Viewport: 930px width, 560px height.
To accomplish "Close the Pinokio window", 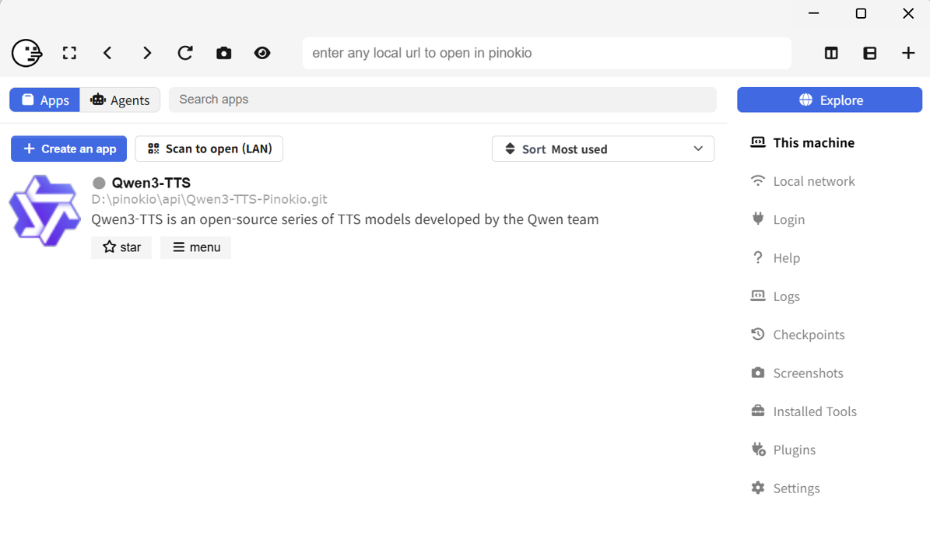I will tap(908, 13).
